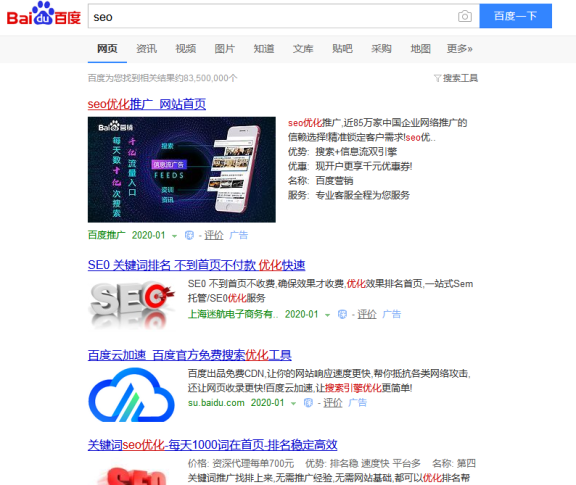Open result seo优化推广_网站首页
Viewport: 576px width, 485px height.
147,104
